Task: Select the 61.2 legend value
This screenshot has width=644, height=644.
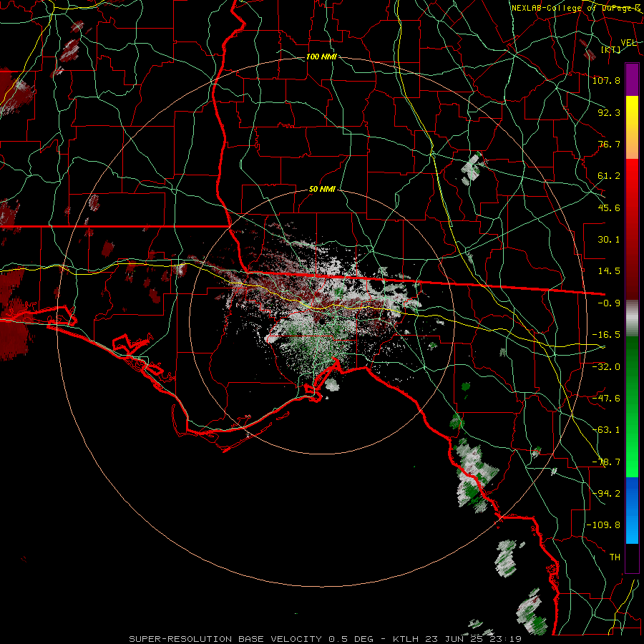Action: tap(609, 176)
